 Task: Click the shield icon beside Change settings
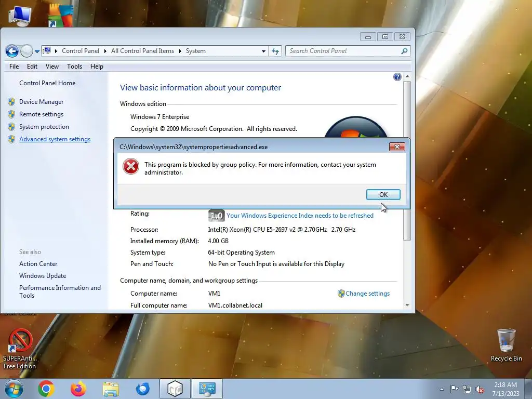tap(341, 294)
